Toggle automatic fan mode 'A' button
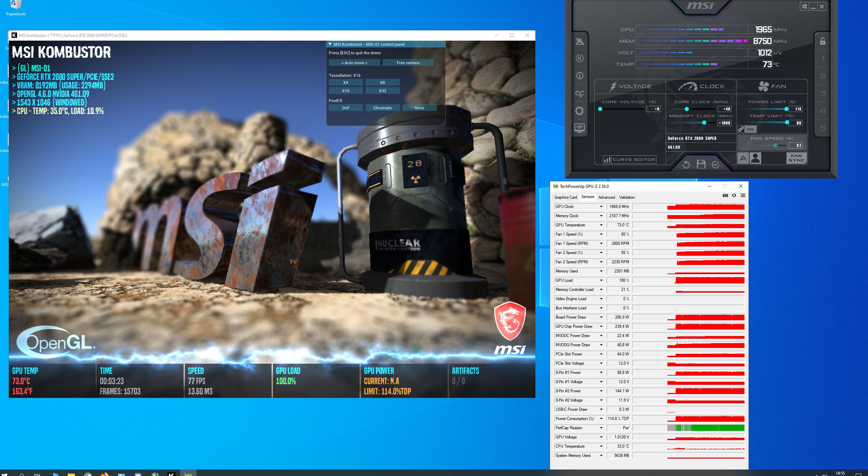Viewport: 868px width, 476px height. point(743,158)
